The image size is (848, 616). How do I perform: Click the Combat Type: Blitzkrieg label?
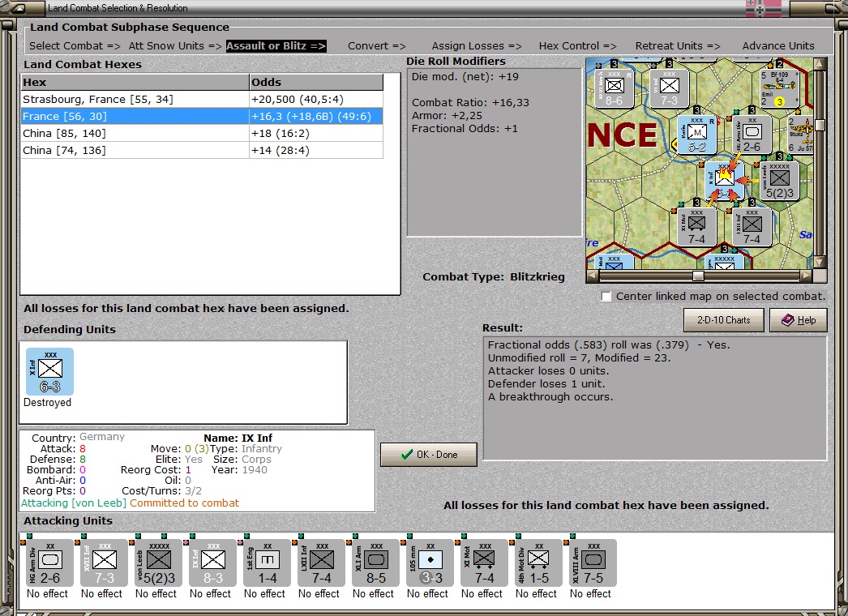click(x=493, y=277)
